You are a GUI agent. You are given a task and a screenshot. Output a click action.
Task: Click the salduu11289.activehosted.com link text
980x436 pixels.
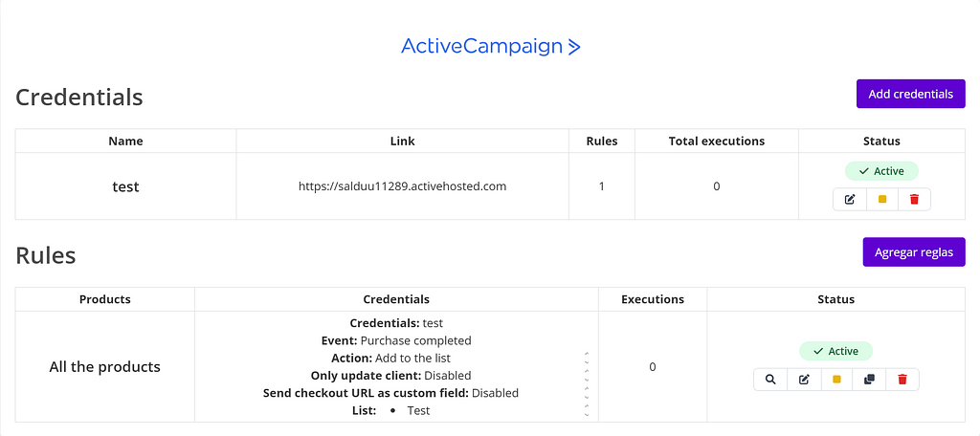402,186
